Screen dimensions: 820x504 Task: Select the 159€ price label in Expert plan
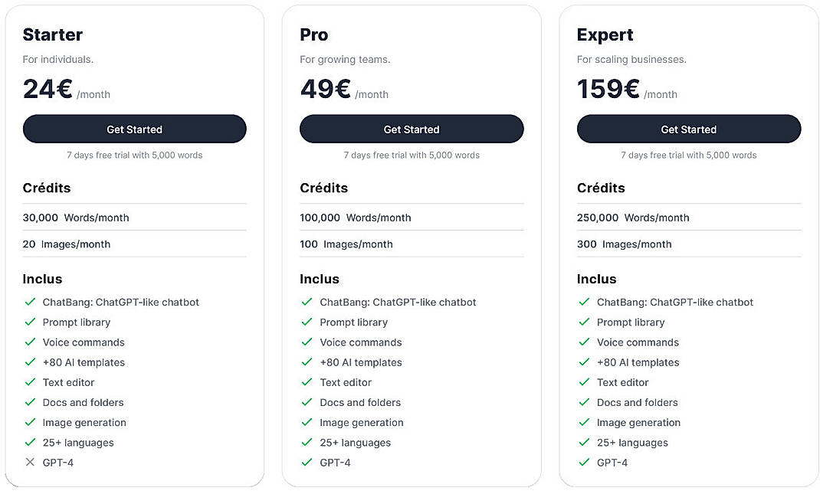pyautogui.click(x=608, y=89)
